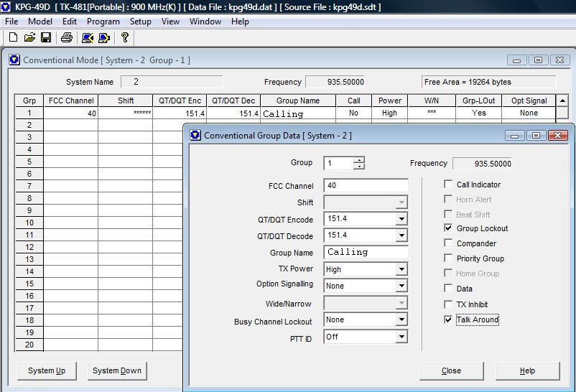
Task: Open the Option Signalling dropdown
Action: [401, 286]
